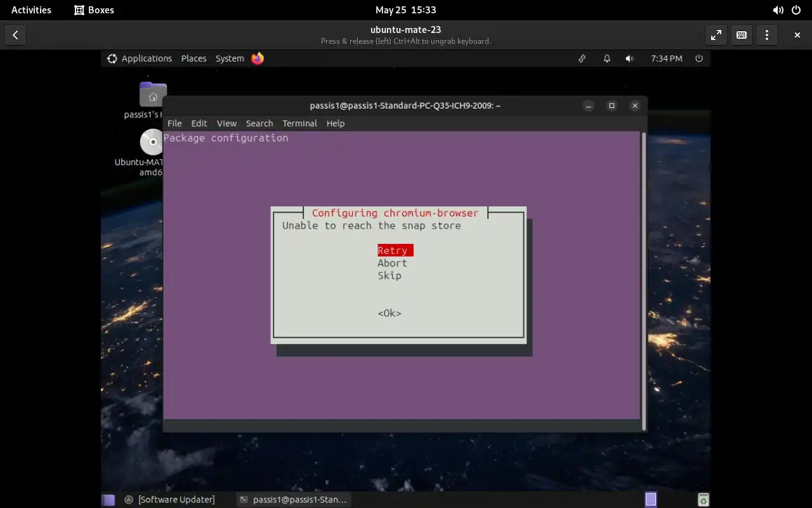The height and width of the screenshot is (508, 812).
Task: Open the terminal Help menu
Action: click(336, 123)
